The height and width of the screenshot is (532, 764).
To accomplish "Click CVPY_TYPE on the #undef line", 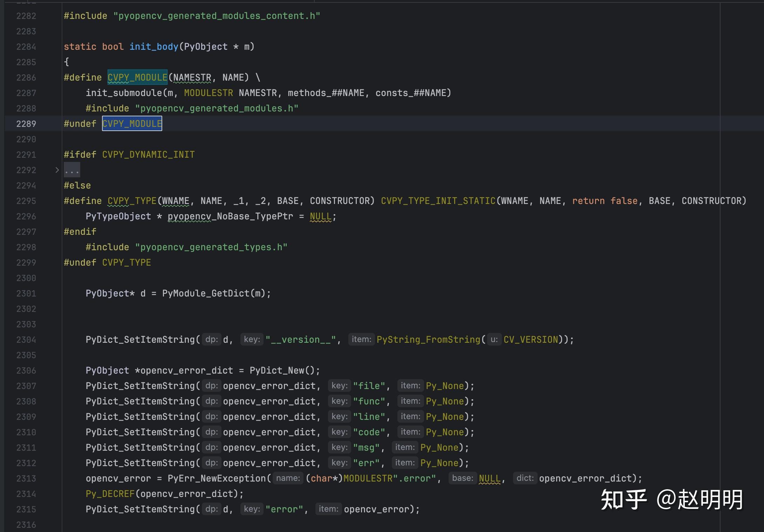I will click(x=127, y=262).
